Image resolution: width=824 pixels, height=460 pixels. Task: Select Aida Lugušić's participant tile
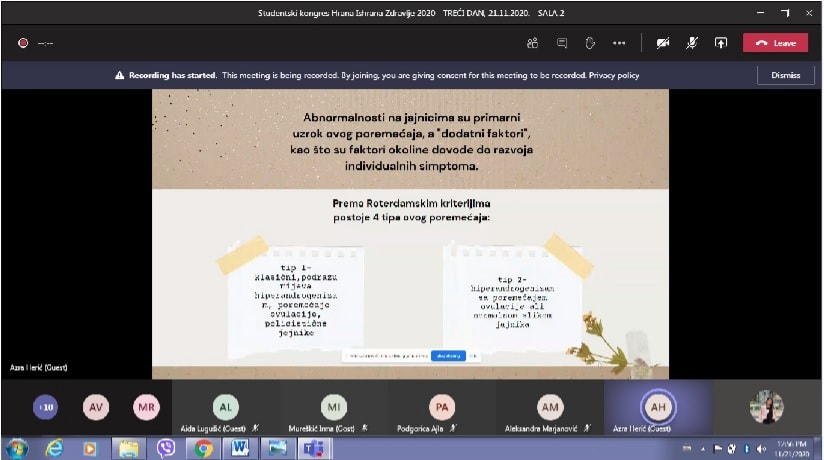226,407
